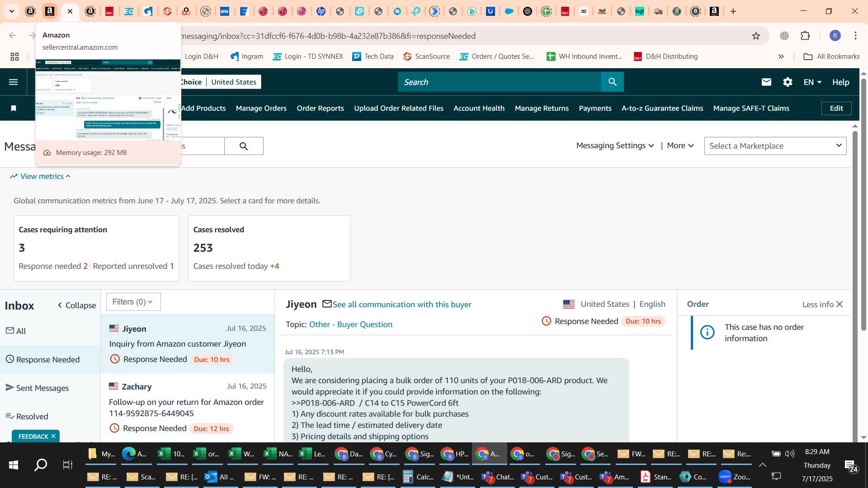868x488 pixels.
Task: Click the Edit button in nav bar
Action: click(x=836, y=108)
